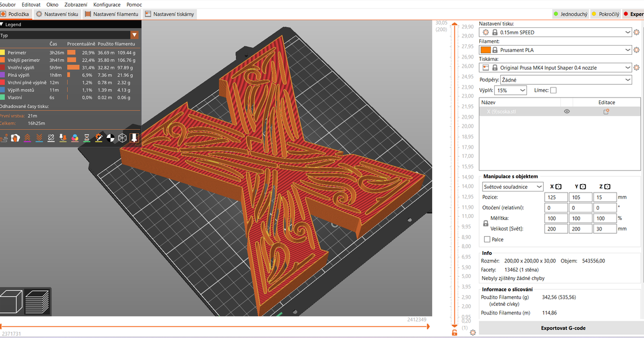Image resolution: width=644 pixels, height=338 pixels.
Task: Open the Konfigurace menu
Action: (107, 4)
